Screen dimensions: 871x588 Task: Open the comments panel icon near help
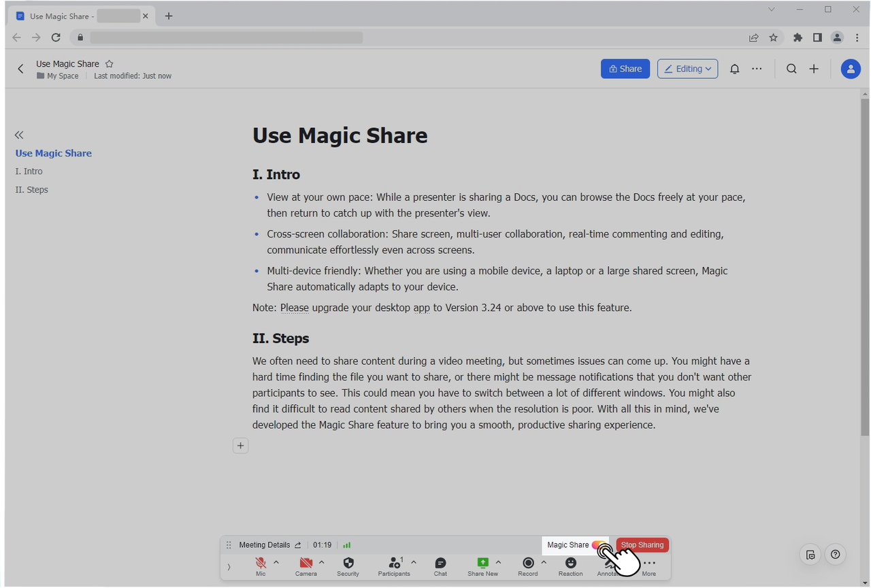click(x=810, y=555)
